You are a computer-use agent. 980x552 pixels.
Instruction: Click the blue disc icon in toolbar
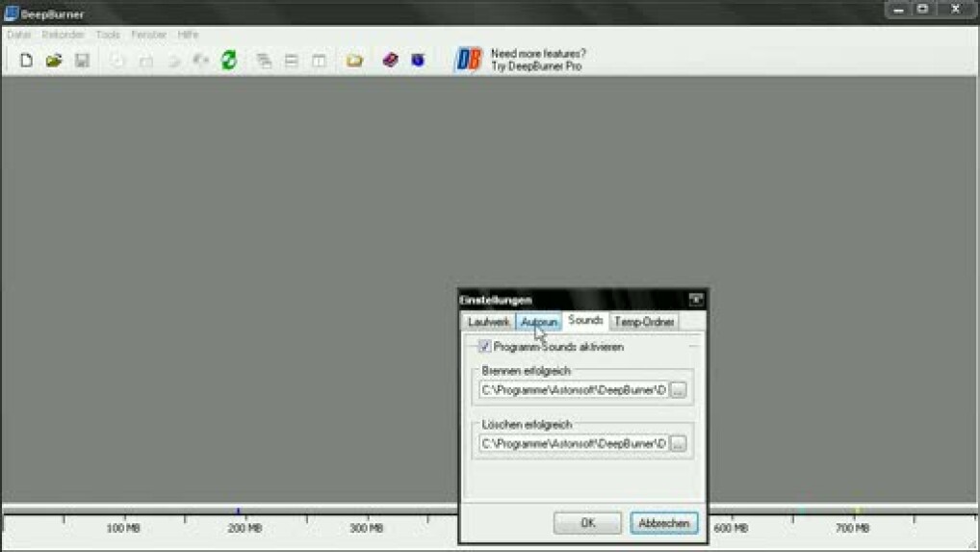(418, 61)
